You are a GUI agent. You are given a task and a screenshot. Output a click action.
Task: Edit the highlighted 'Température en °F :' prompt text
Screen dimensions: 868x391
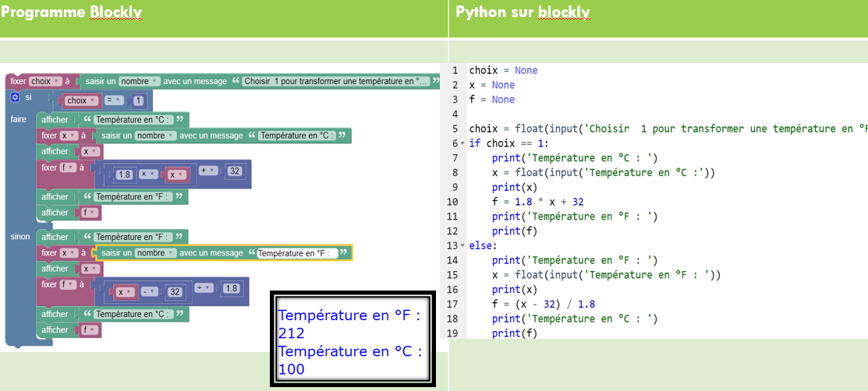(297, 252)
